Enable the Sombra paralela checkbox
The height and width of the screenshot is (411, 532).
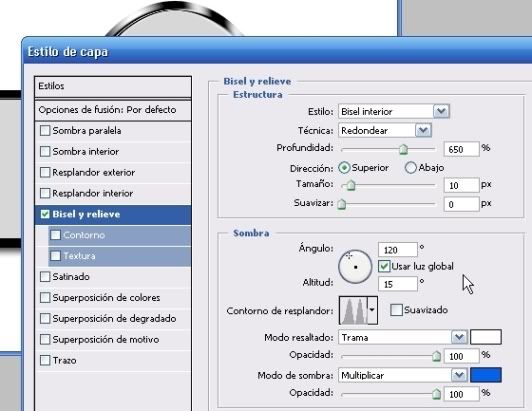pyautogui.click(x=45, y=131)
